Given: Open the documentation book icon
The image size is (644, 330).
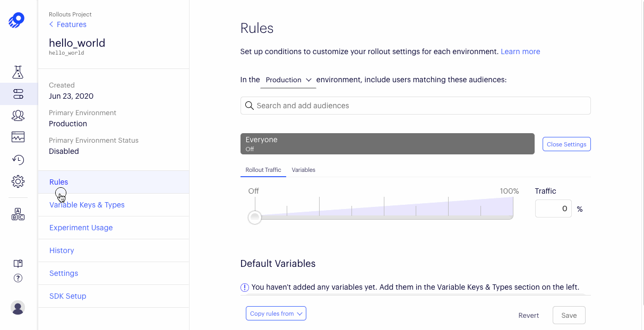Looking at the screenshot, I should click(18, 263).
